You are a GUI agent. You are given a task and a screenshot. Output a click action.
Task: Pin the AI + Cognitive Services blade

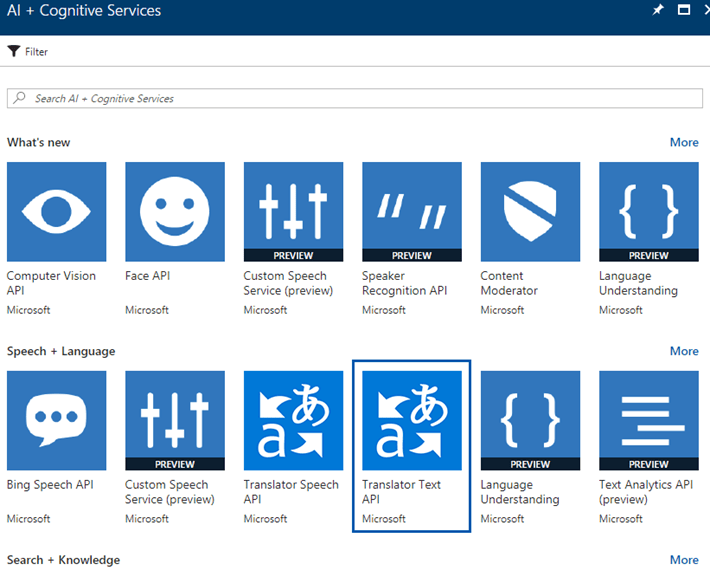pyautogui.click(x=657, y=10)
